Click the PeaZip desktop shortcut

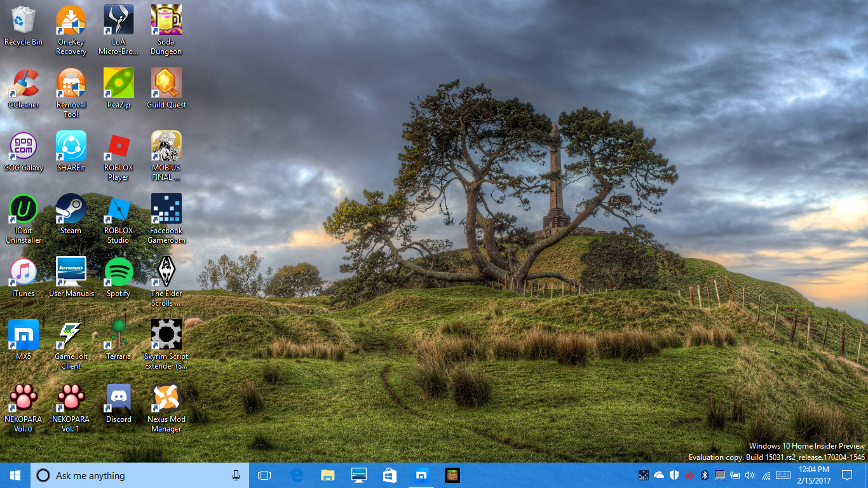point(118,84)
